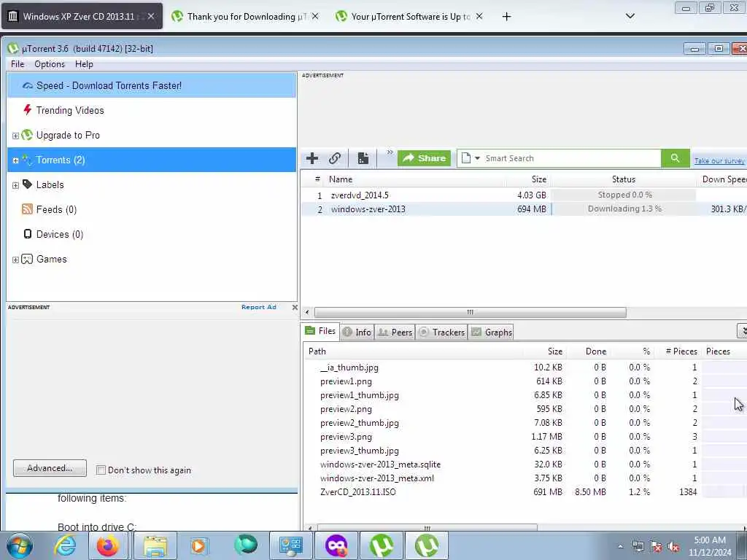This screenshot has width=747, height=560.
Task: Click the toolbar overflow chevrons
Action: pos(390,152)
